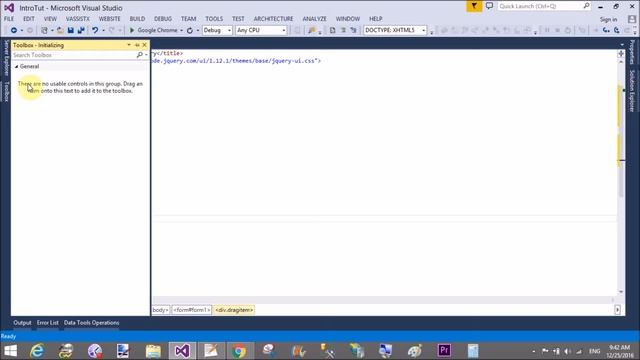Image resolution: width=640 pixels, height=360 pixels.
Task: Open the TOOLS menu
Action: 214,19
